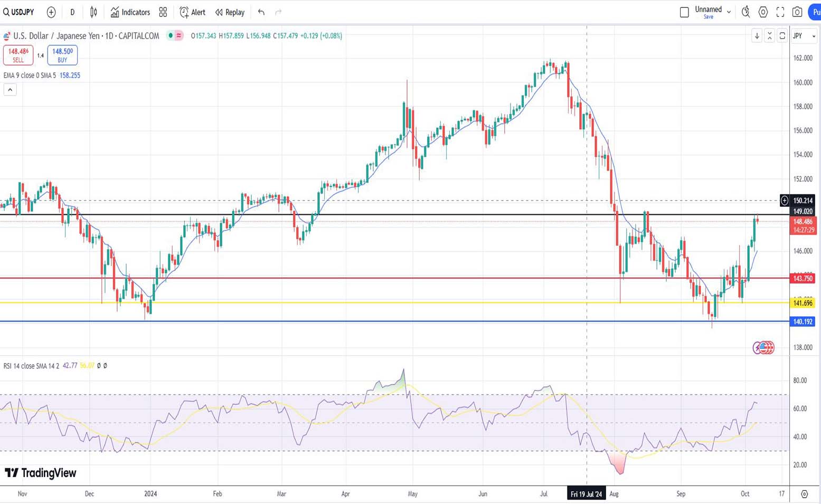This screenshot has width=821, height=504.
Task: Open the Indicators menu
Action: [x=130, y=12]
